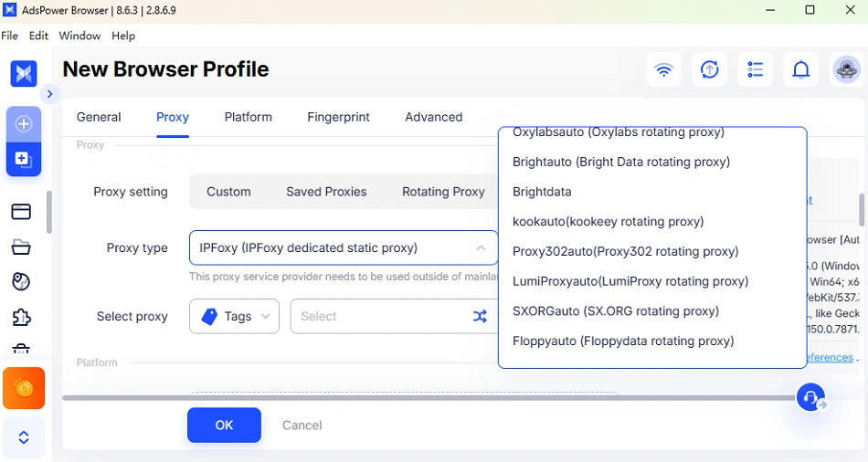Switch to the Platform tab
868x462 pixels.
(248, 117)
